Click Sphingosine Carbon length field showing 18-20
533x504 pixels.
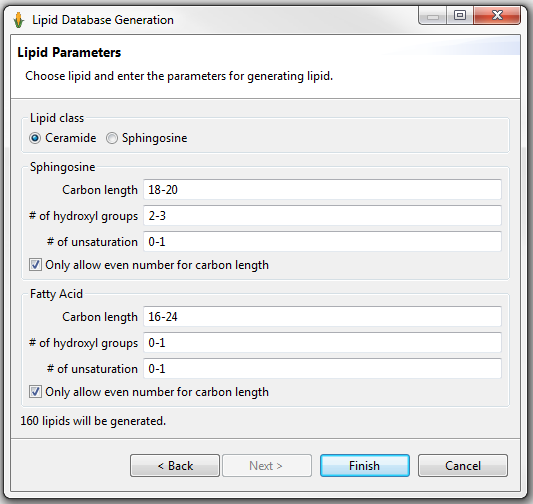coord(322,190)
